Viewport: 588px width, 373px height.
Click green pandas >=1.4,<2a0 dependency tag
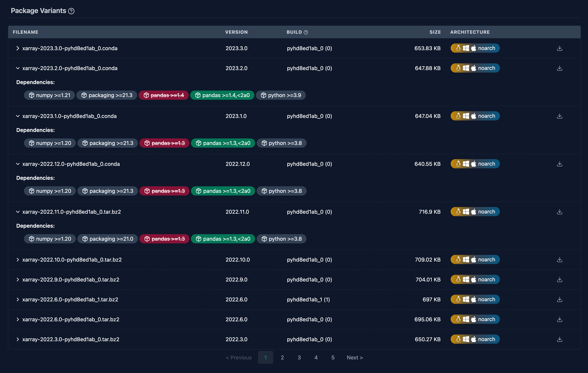coord(222,95)
